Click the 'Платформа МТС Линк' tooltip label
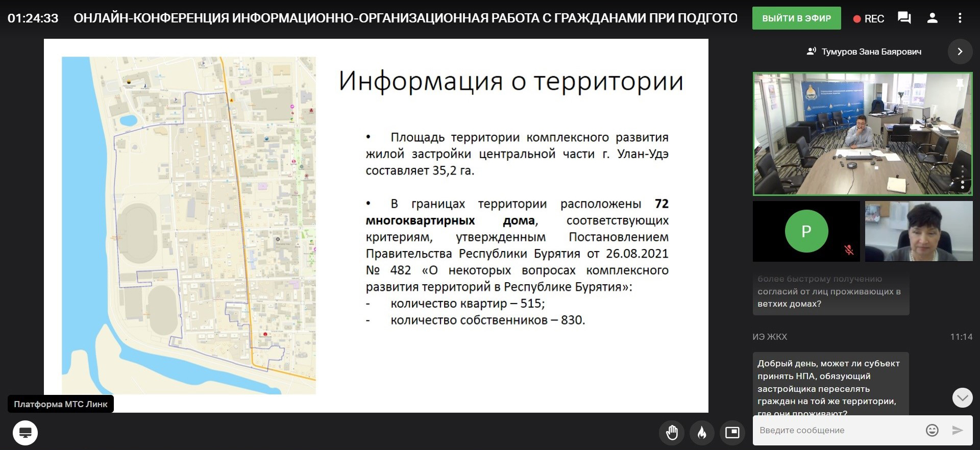Screen dimensions: 980x450 click(61, 404)
